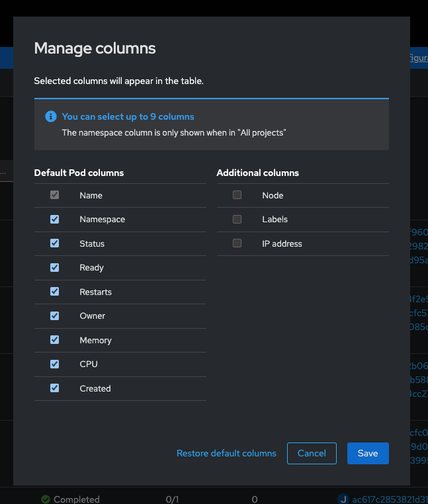Click the green Completed status icon
Screen dimensions: 428x504
point(46,499)
